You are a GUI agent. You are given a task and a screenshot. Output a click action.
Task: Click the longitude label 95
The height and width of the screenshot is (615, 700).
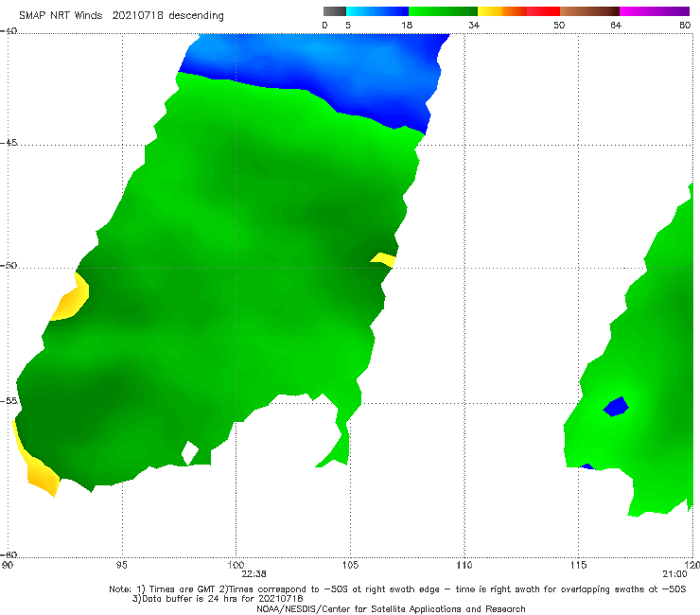pos(122,566)
